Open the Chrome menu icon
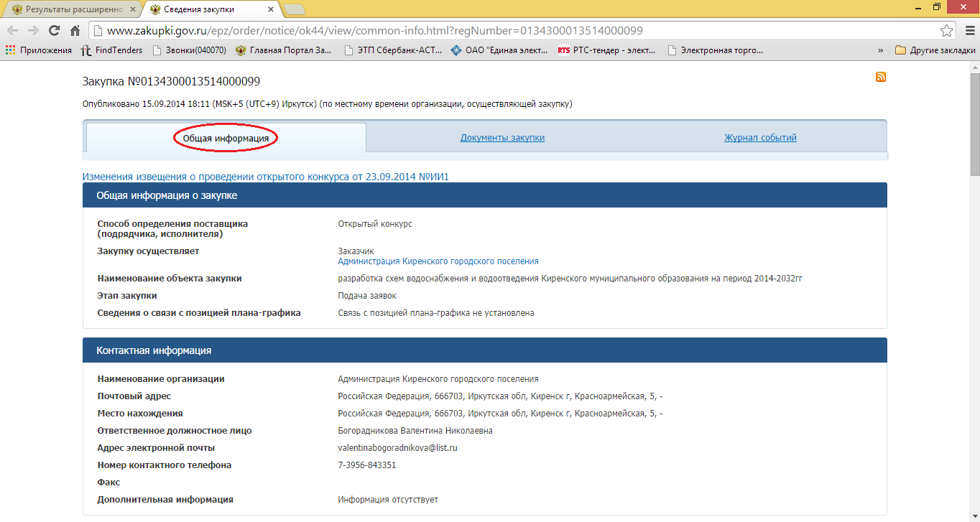 pos(967,31)
